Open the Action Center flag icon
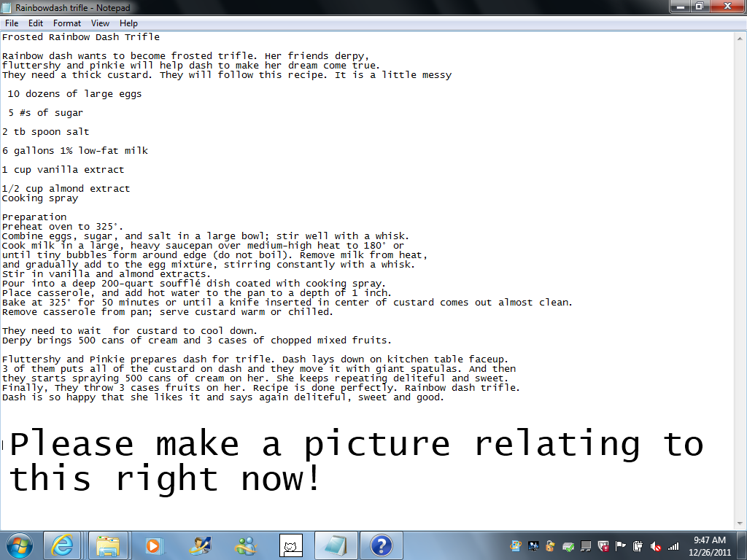Viewport: 747px width, 560px height. coord(620,546)
